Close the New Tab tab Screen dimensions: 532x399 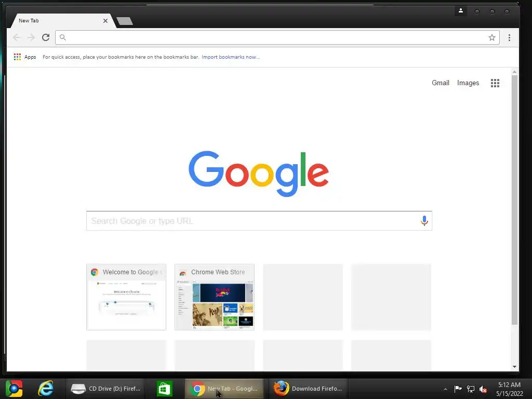[105, 21]
